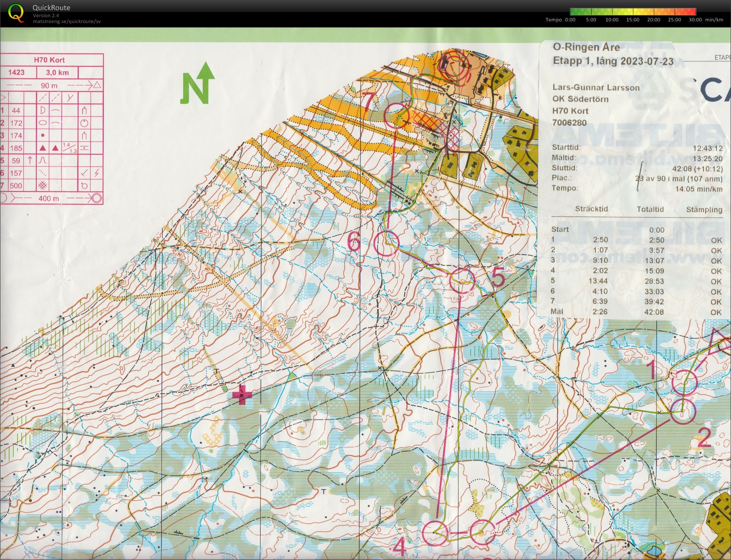Click the 'Version 2.4' label
The width and height of the screenshot is (731, 560).
pyautogui.click(x=45, y=15)
